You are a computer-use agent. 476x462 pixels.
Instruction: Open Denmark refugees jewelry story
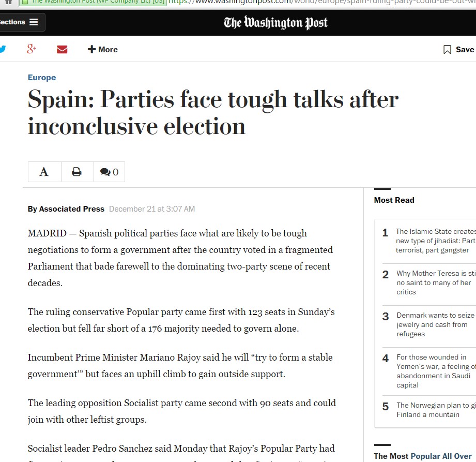point(435,324)
